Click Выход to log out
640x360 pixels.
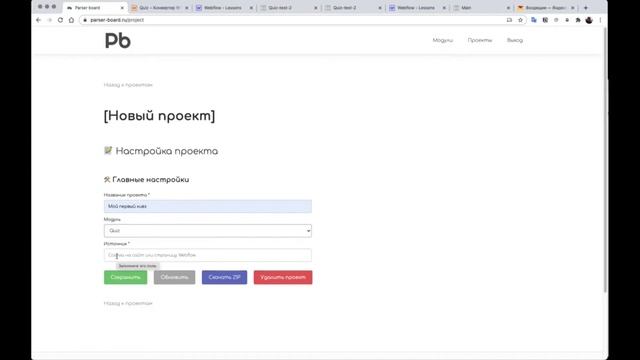tap(515, 40)
